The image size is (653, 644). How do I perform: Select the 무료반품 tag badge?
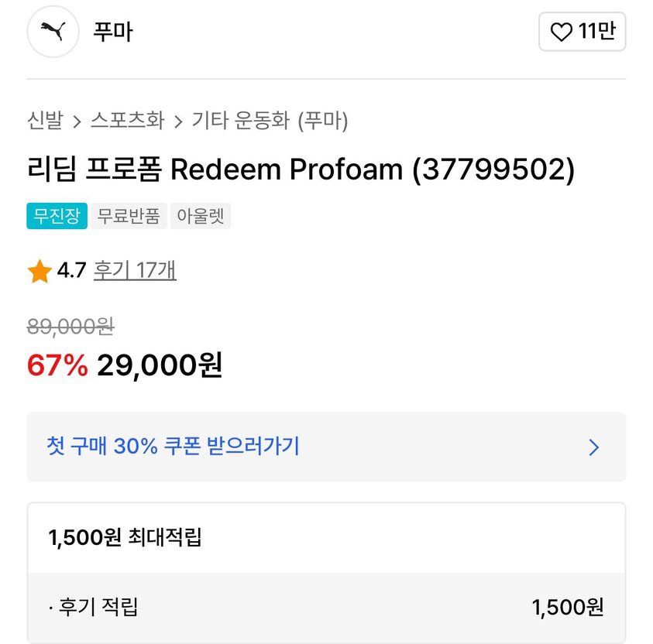(x=129, y=216)
